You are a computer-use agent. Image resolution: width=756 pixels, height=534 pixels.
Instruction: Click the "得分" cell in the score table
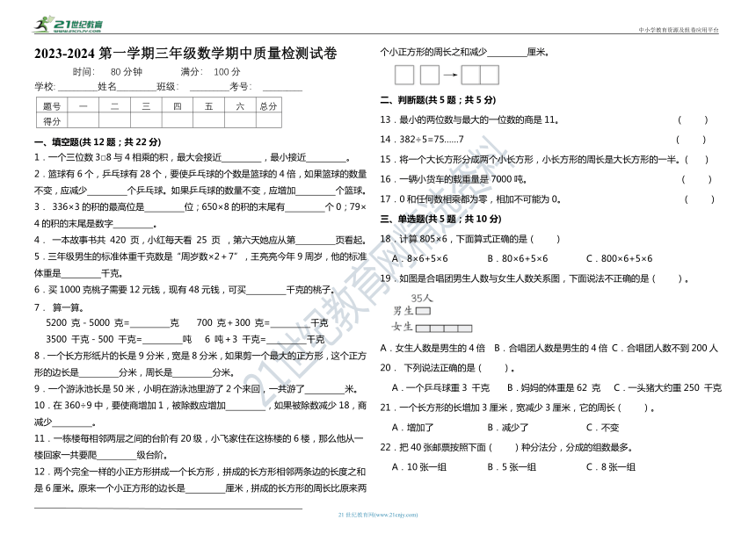coord(52,121)
